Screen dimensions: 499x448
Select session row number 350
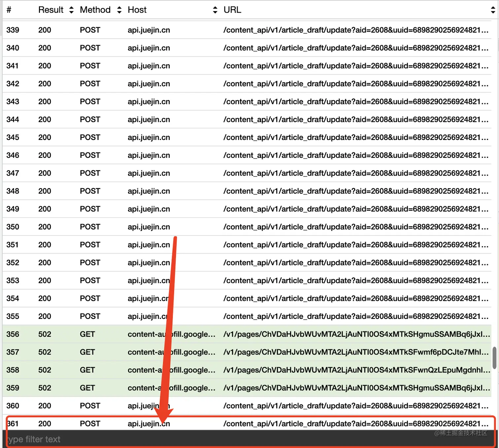[x=247, y=227]
